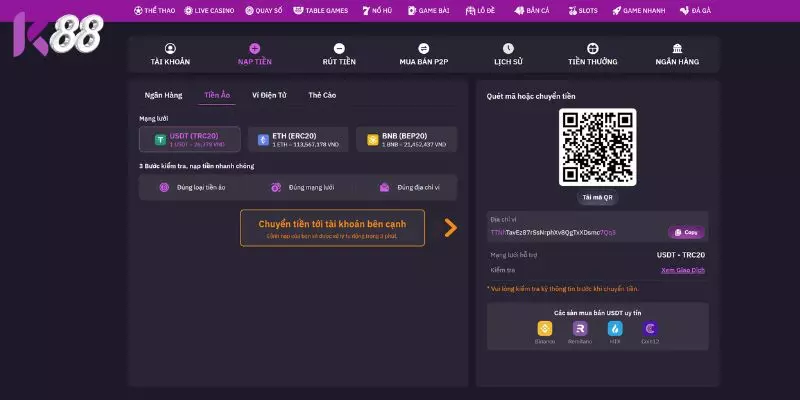This screenshot has height=400, width=800.
Task: Click the 3 Bước kiểm tra heading text
Action: (196, 166)
